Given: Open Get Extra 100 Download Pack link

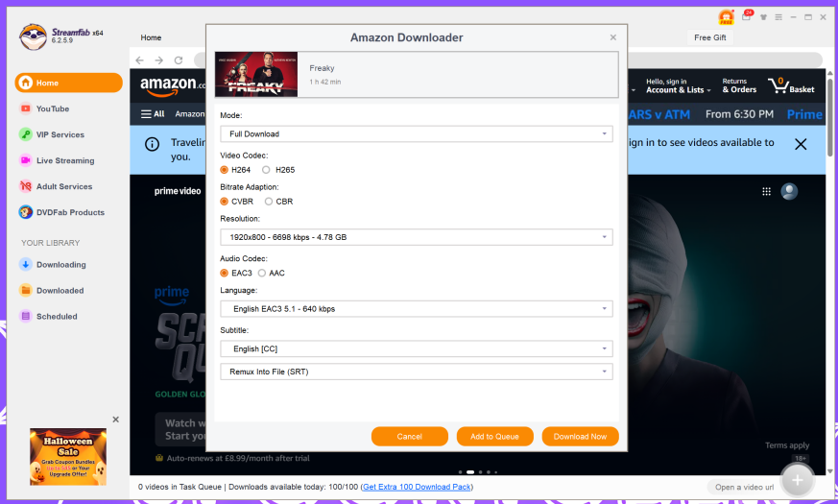Looking at the screenshot, I should click(x=417, y=487).
